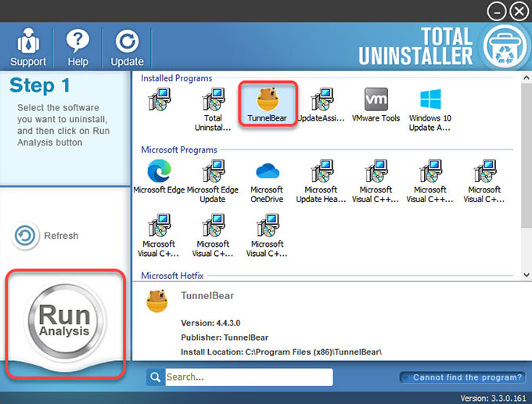Click the Microsoft Hotfix section header
The height and width of the screenshot is (404, 532).
click(172, 276)
